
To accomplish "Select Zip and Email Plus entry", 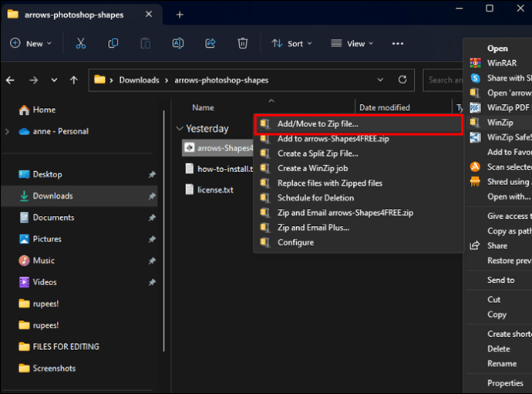I will click(313, 227).
